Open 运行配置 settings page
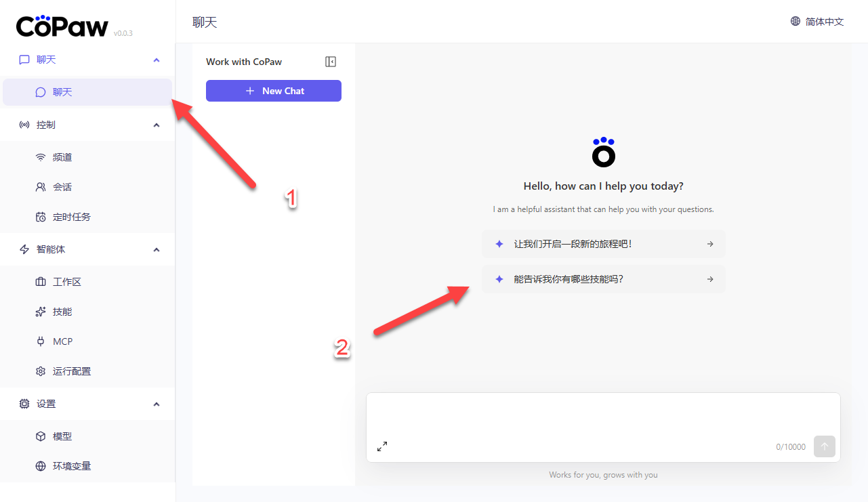 point(87,371)
